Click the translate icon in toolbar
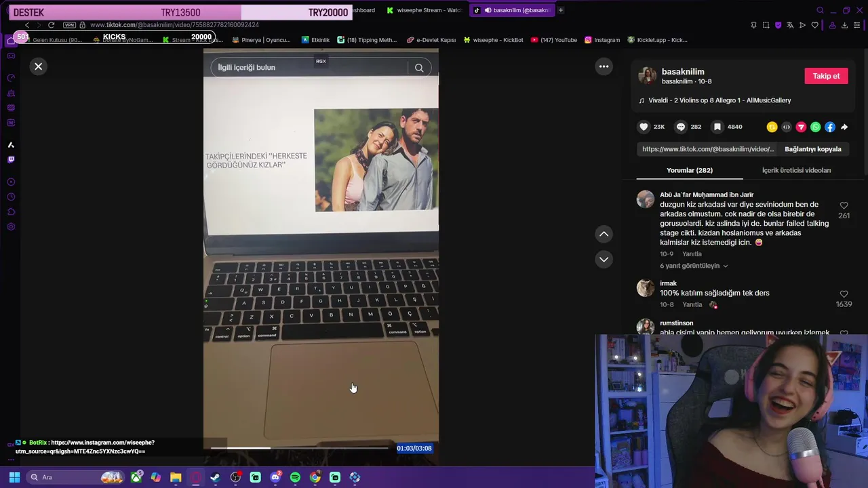This screenshot has height=488, width=868. pyautogui.click(x=790, y=25)
